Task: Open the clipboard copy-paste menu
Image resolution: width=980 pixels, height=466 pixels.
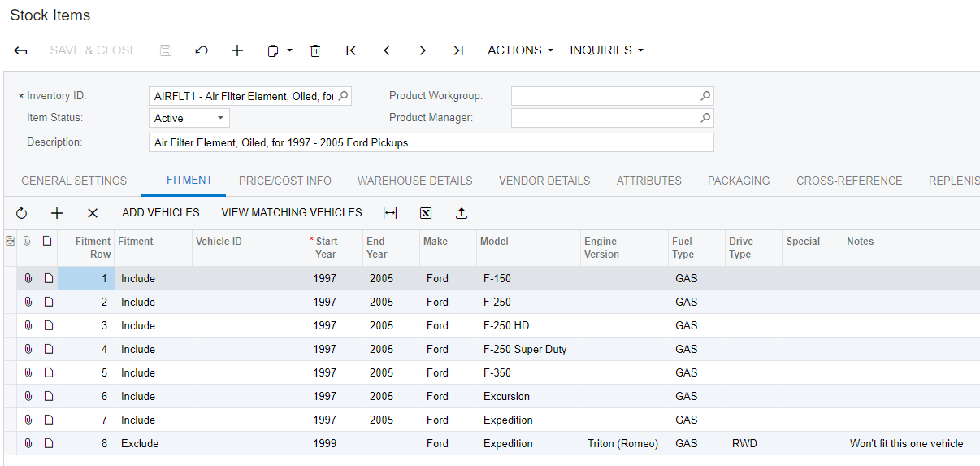Action: (280, 50)
